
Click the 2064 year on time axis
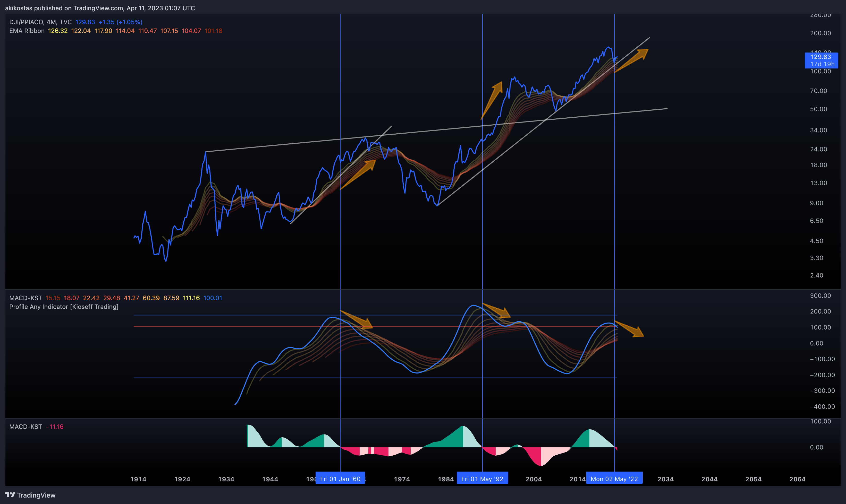[797, 479]
